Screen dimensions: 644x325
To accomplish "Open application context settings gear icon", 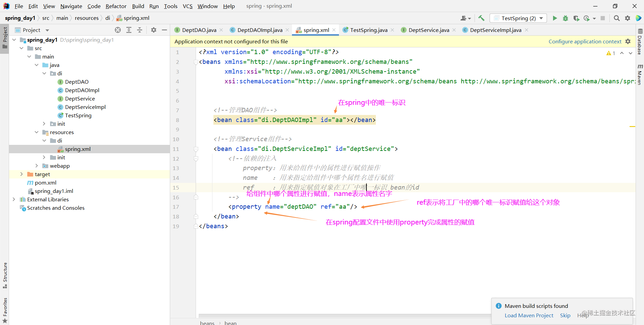I will pos(628,41).
